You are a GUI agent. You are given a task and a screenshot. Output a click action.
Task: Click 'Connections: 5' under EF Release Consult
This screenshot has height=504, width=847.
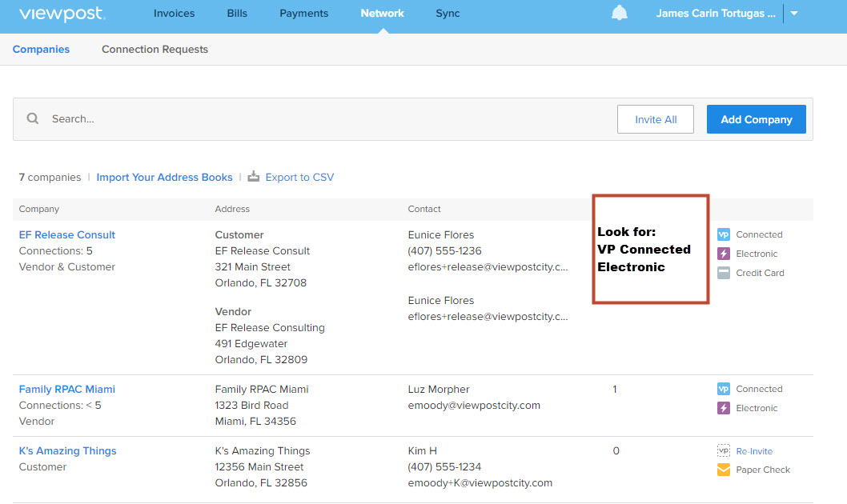click(x=55, y=251)
